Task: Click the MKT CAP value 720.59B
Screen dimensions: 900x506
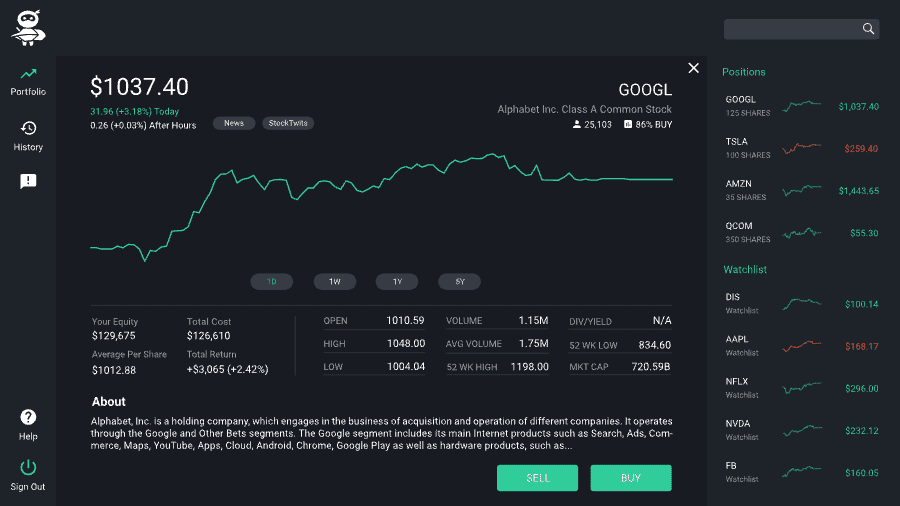Action: point(650,367)
